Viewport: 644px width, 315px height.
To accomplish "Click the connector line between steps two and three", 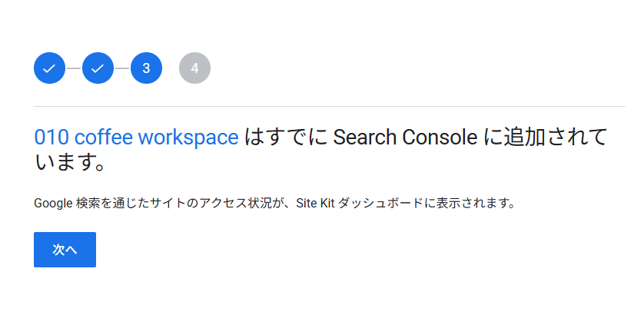I will [x=121, y=68].
